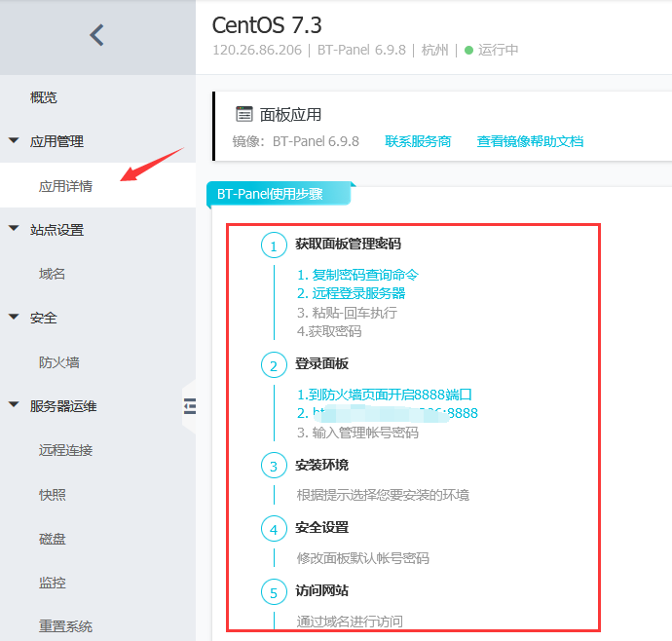
Task: Click the 安全设置 step title
Action: click(x=321, y=527)
